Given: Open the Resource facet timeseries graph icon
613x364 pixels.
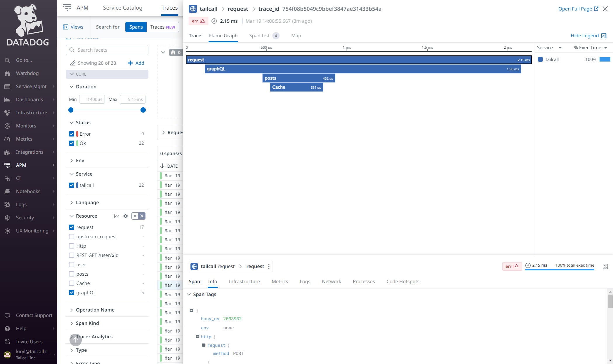Looking at the screenshot, I should pyautogui.click(x=117, y=216).
